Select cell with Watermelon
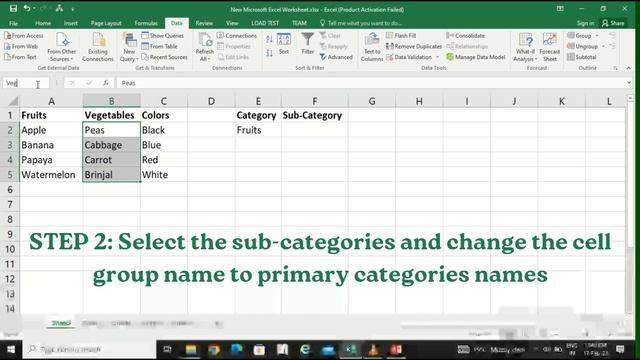Screen dimensions: 640x360 [x=51, y=175]
